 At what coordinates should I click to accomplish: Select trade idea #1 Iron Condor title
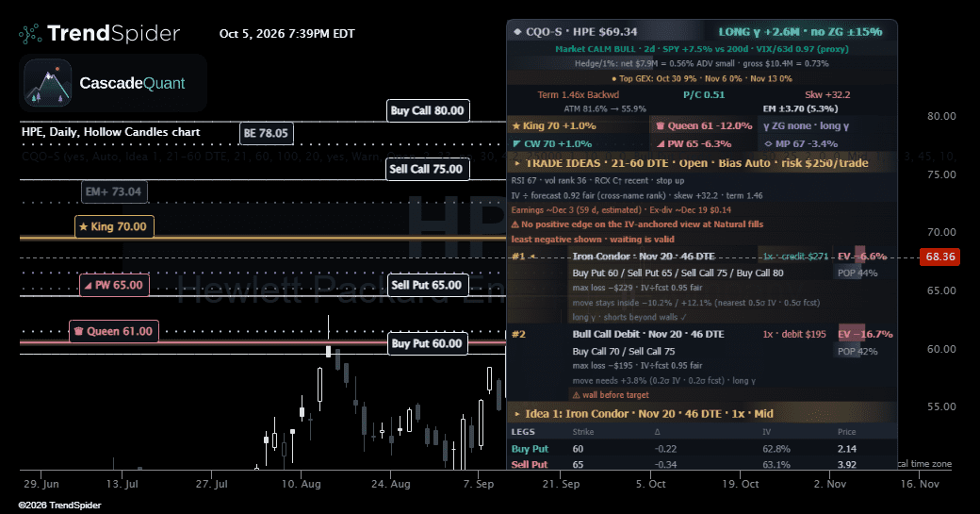[x=644, y=257]
